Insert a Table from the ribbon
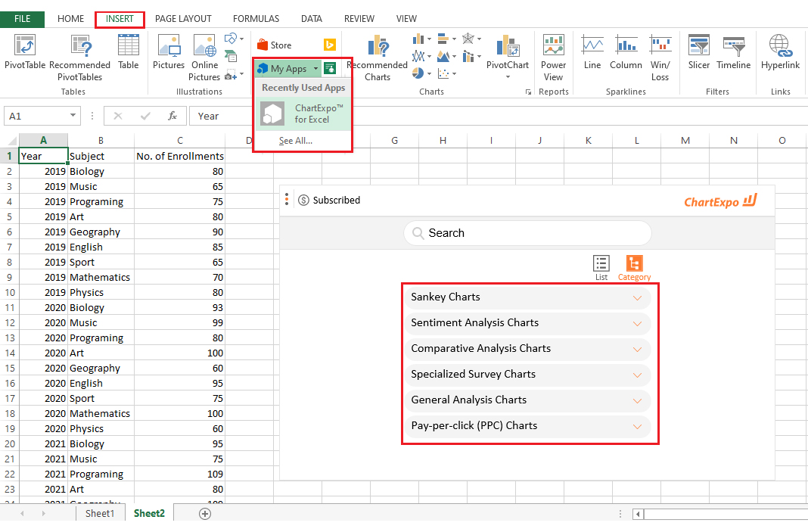 click(x=129, y=52)
